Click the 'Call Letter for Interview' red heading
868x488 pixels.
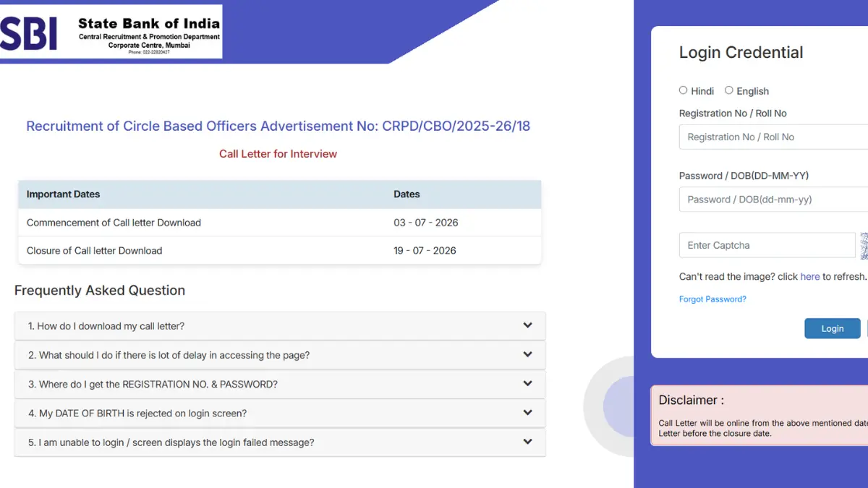coord(278,154)
